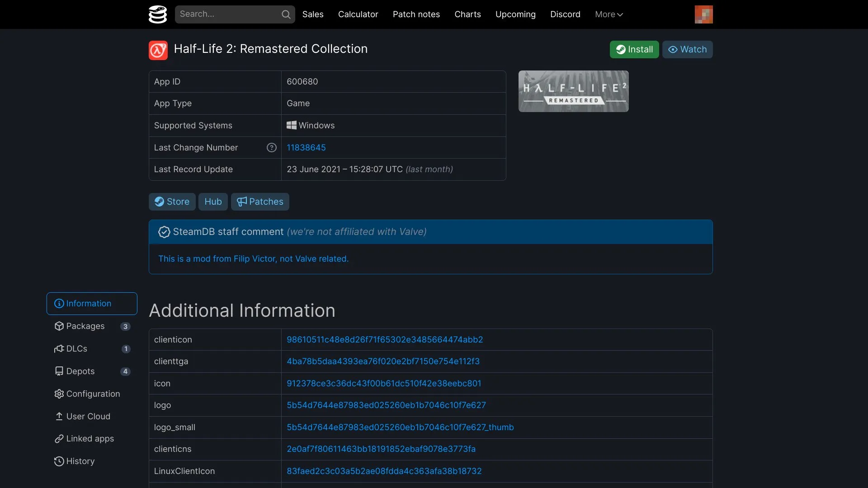Open change number 11838645 link

click(306, 148)
